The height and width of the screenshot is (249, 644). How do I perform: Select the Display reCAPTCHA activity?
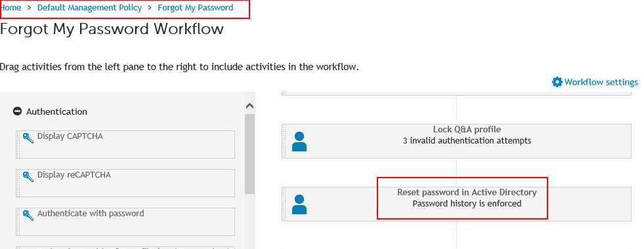coord(125,183)
